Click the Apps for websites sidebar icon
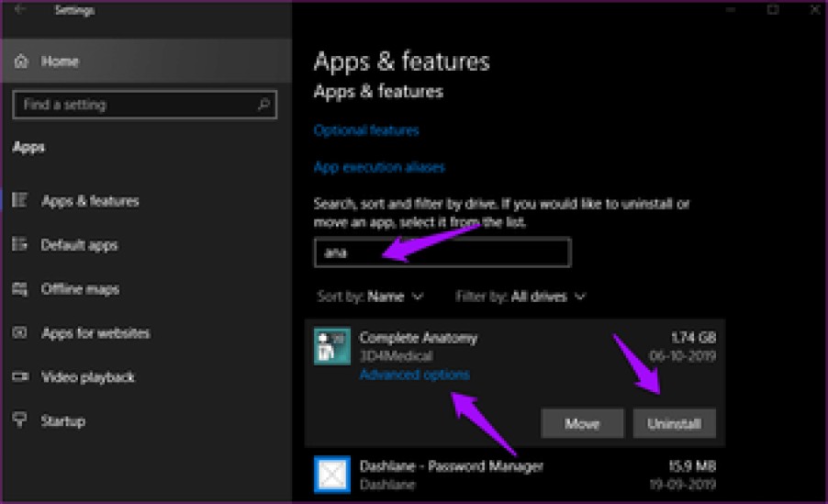This screenshot has height=504, width=828. 19,333
